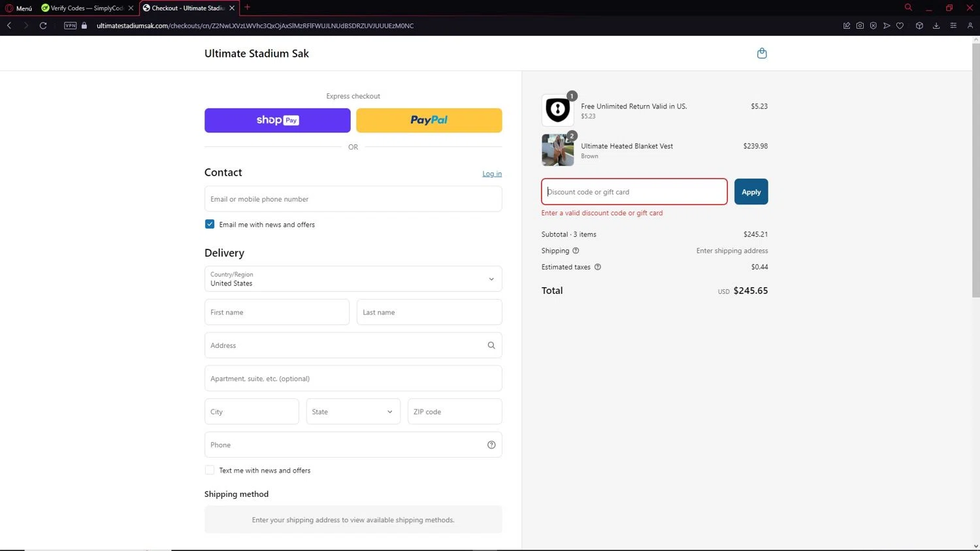Pay with the Shop Pay button
Image resolution: width=980 pixels, height=551 pixels.
coord(278,120)
